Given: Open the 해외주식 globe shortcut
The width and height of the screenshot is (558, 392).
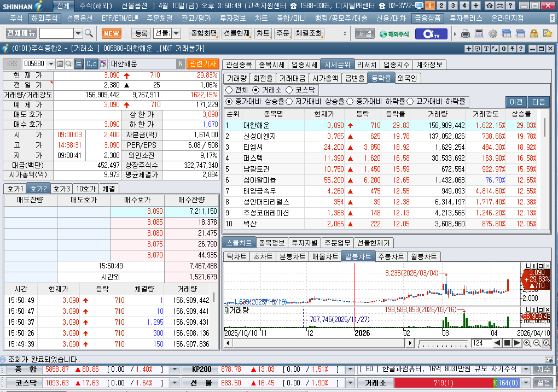Looking at the screenshot, I should point(394,34).
